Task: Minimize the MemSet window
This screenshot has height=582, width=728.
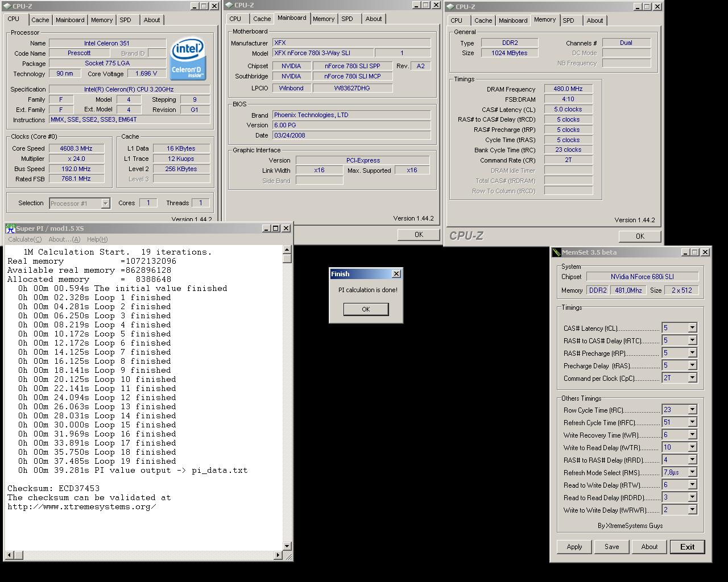Action: pyautogui.click(x=685, y=252)
